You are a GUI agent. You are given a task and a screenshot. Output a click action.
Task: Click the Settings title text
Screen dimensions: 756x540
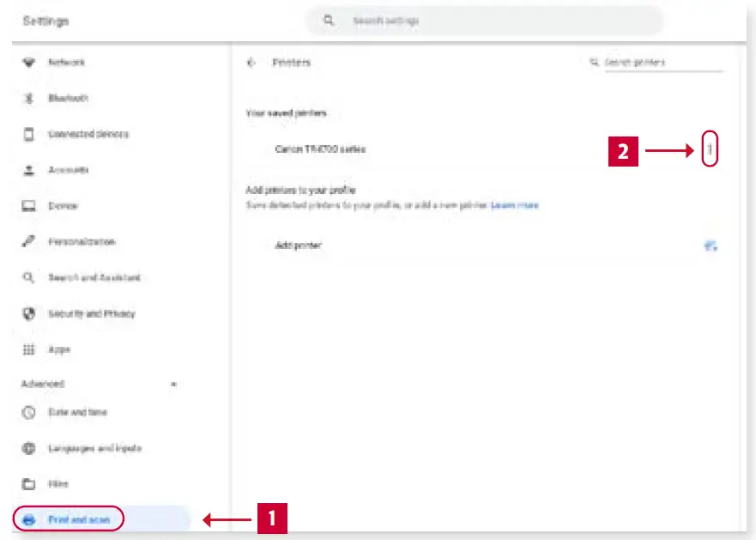(x=45, y=21)
